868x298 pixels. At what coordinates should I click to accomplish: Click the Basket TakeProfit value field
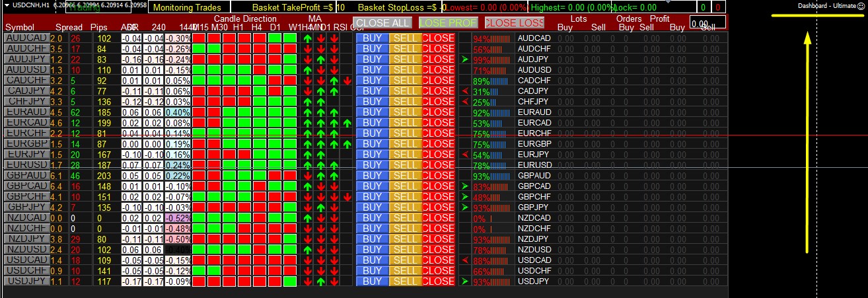(x=340, y=7)
